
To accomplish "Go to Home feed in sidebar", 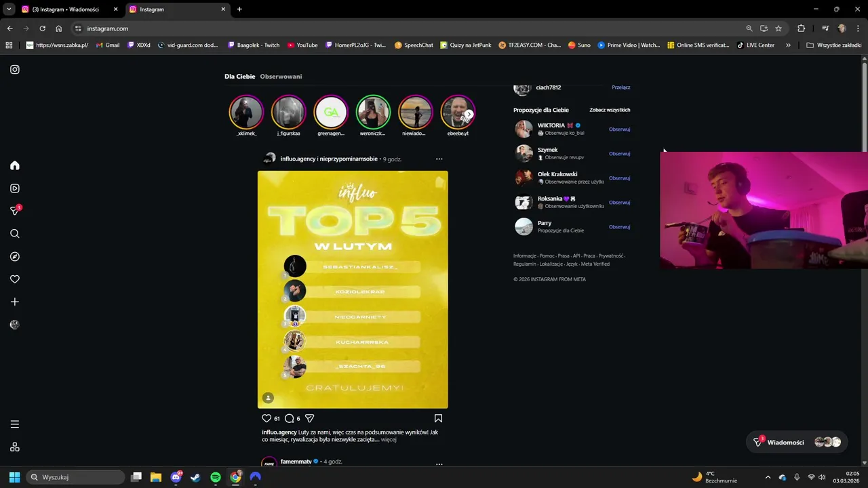I will 15,165.
